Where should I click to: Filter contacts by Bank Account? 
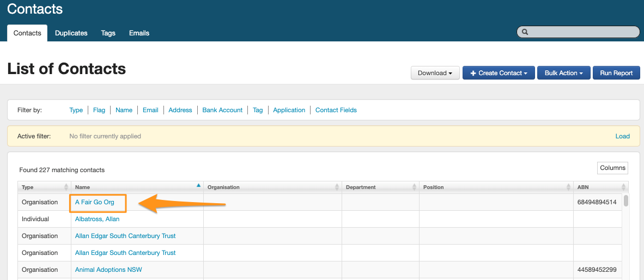pos(222,110)
